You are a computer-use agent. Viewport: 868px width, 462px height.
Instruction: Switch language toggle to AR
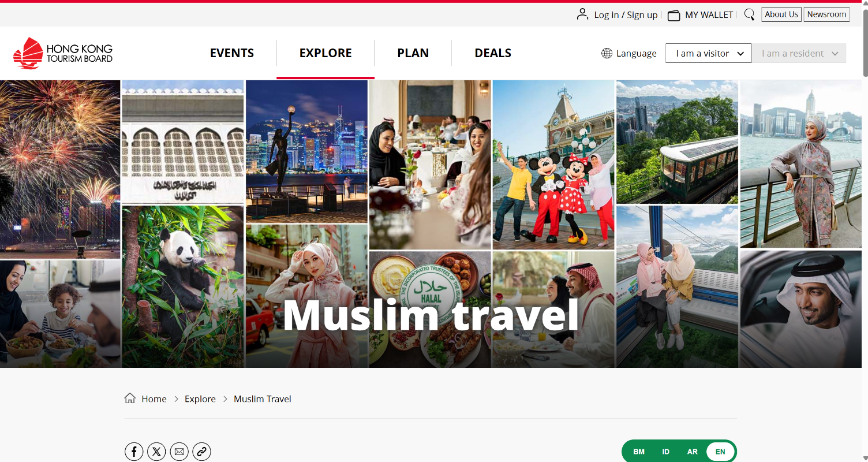tap(693, 452)
